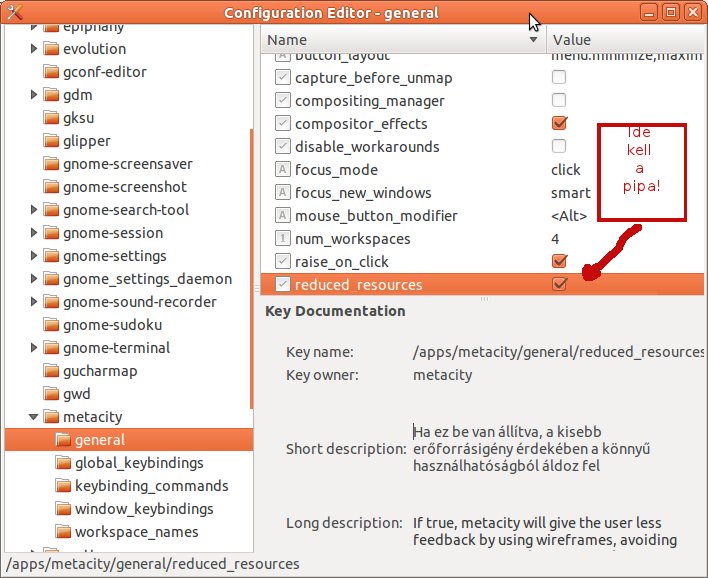708x578 pixels.
Task: Click the gdm folder icon
Action: click(51, 94)
